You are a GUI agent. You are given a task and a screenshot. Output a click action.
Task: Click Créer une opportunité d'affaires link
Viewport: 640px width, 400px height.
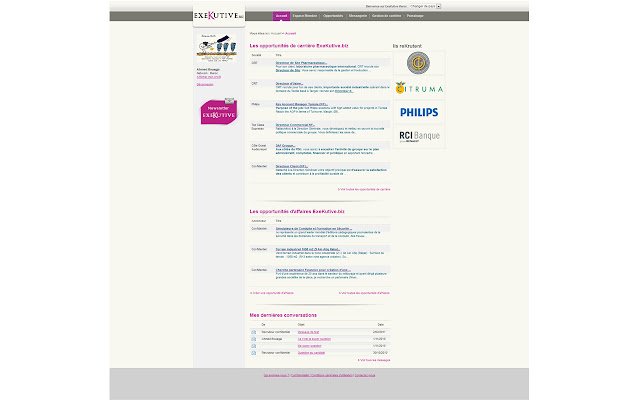272,293
